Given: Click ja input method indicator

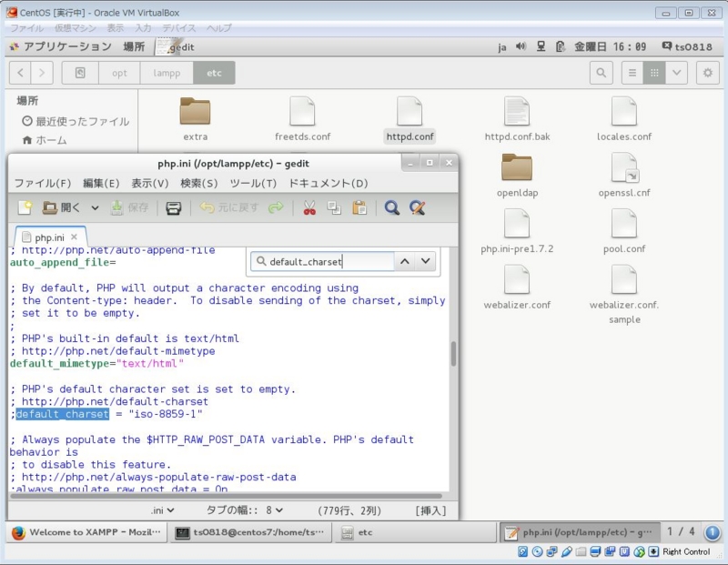Looking at the screenshot, I should coord(502,47).
